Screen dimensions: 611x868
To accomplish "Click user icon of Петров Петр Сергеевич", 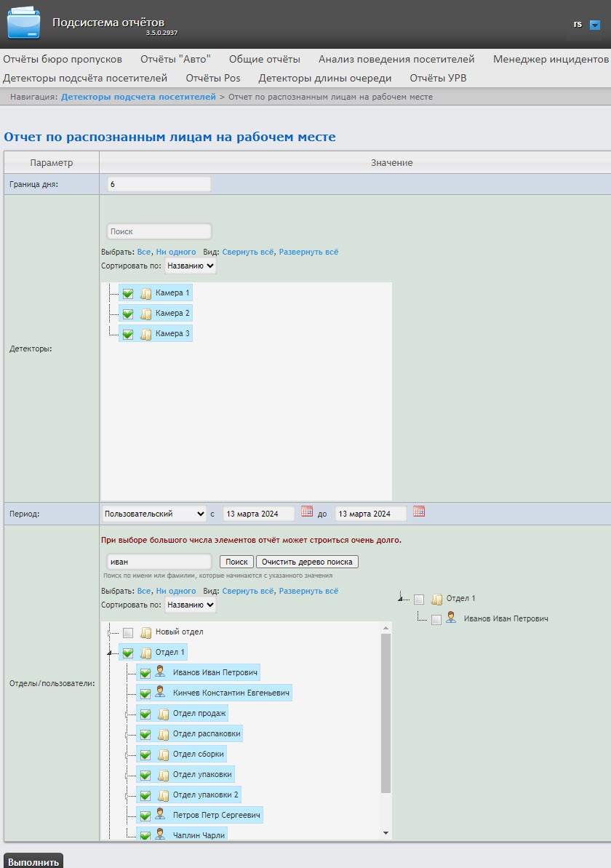I will [161, 815].
